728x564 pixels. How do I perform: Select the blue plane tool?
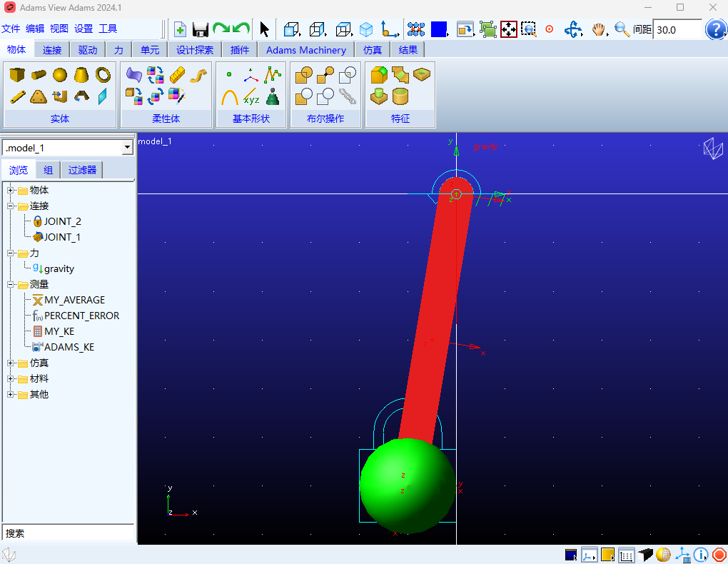(x=103, y=96)
